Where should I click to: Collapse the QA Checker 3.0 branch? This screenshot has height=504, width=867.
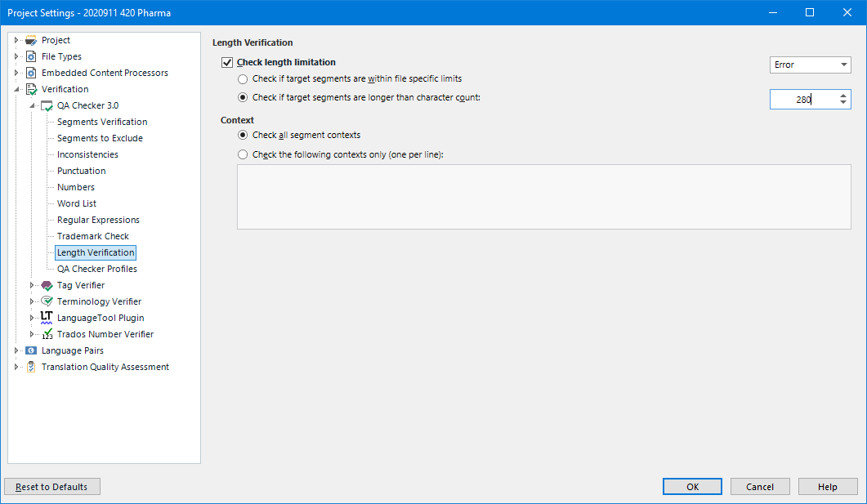33,105
